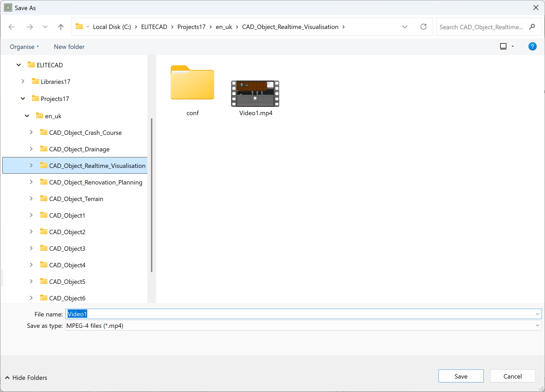Click the change view layout icon
This screenshot has width=545, height=392.
tap(503, 47)
